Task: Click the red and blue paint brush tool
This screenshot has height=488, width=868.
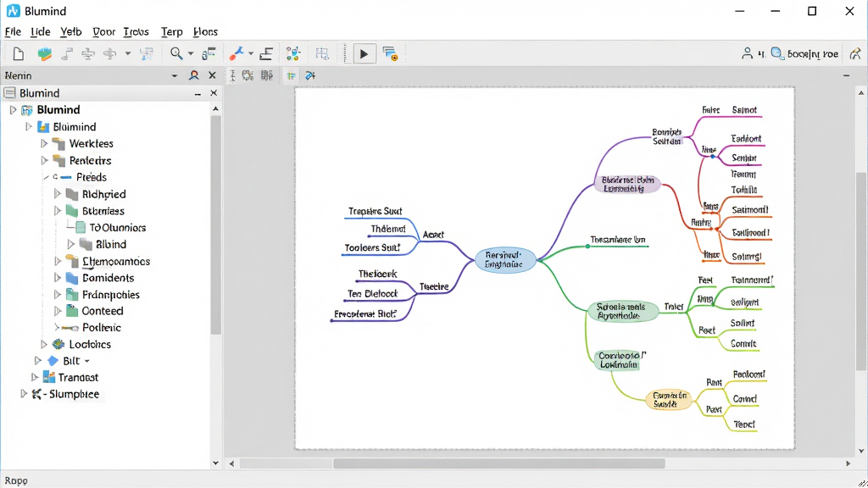Action: pos(236,53)
